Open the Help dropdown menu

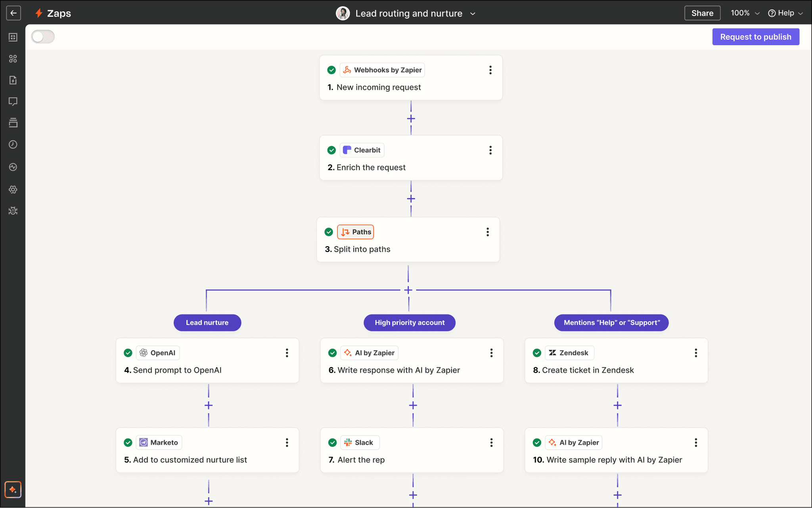tap(785, 13)
